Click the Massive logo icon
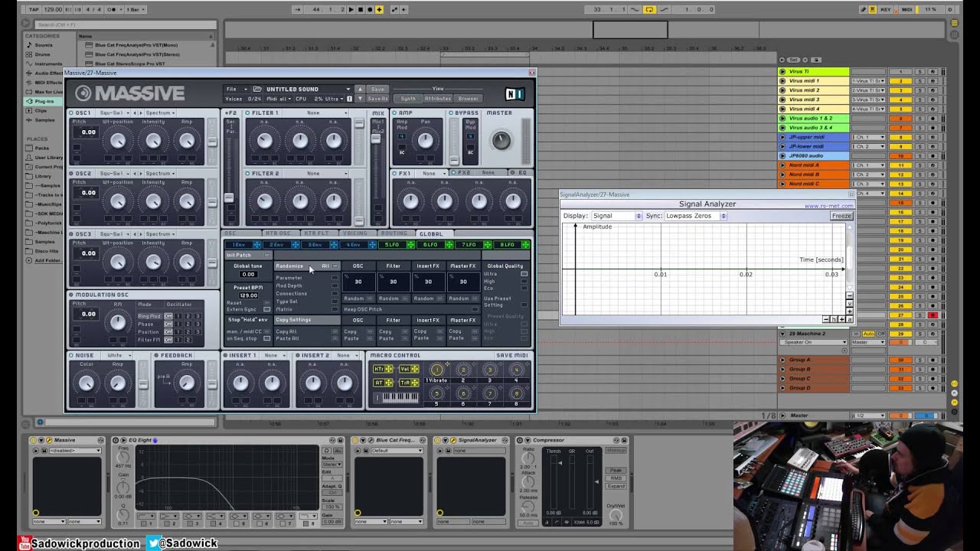Image resolution: width=980 pixels, height=551 pixels. click(83, 93)
